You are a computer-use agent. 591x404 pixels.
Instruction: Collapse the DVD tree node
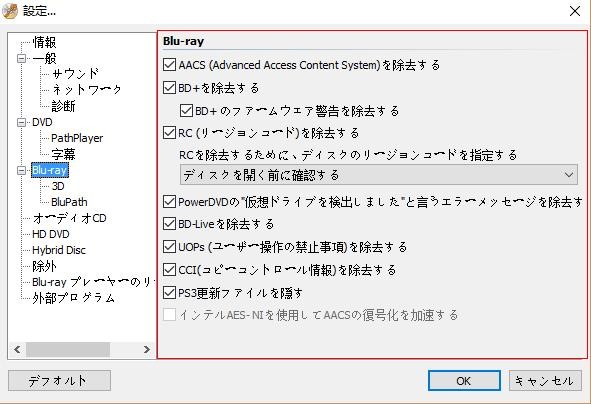coord(21,122)
